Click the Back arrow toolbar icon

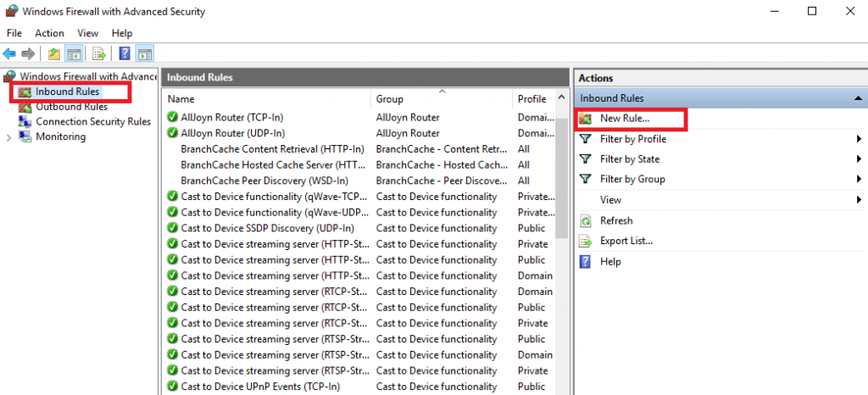pos(9,53)
